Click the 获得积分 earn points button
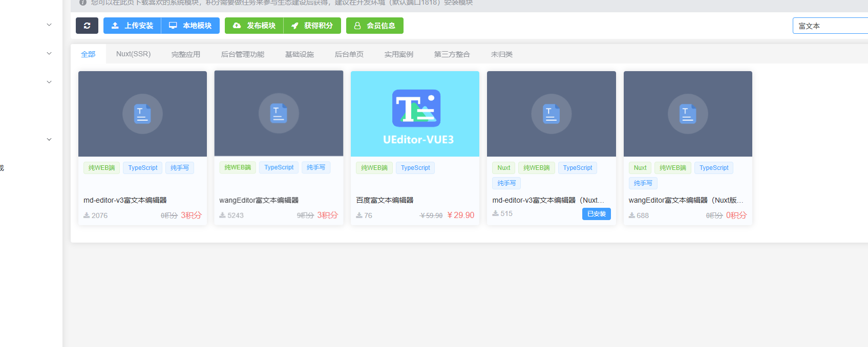 coord(312,26)
